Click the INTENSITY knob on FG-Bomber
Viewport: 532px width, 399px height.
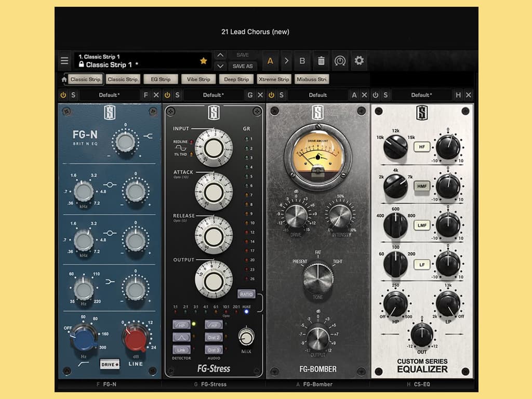340,216
